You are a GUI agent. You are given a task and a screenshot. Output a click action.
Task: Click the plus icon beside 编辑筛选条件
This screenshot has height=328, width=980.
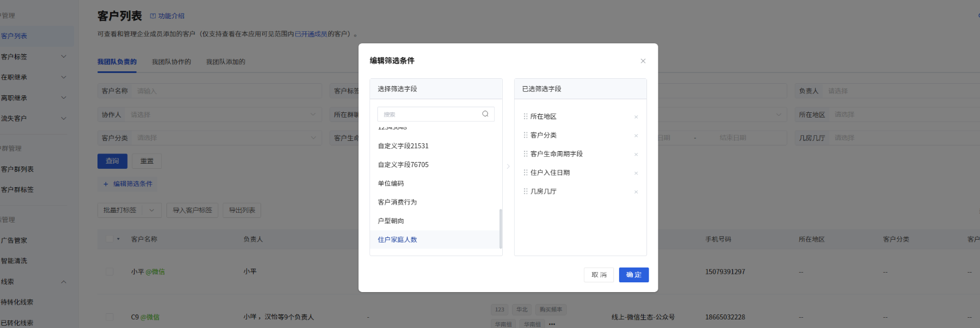tap(105, 184)
